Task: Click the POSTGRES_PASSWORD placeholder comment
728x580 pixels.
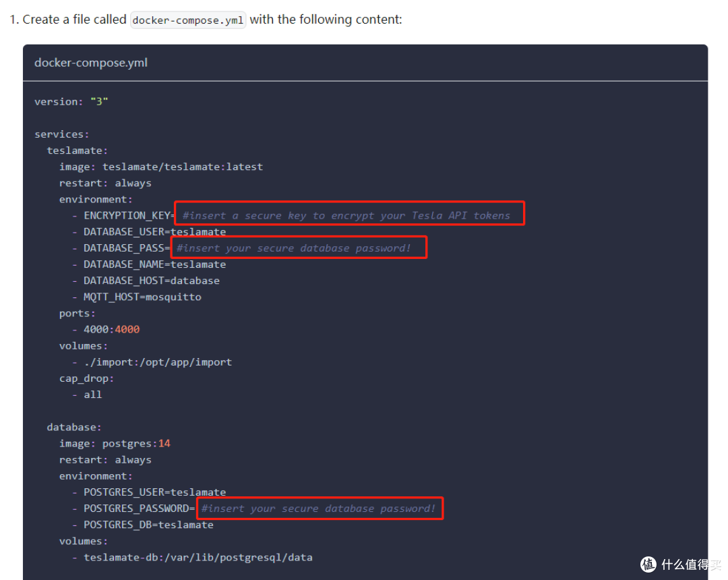Action: point(319,509)
